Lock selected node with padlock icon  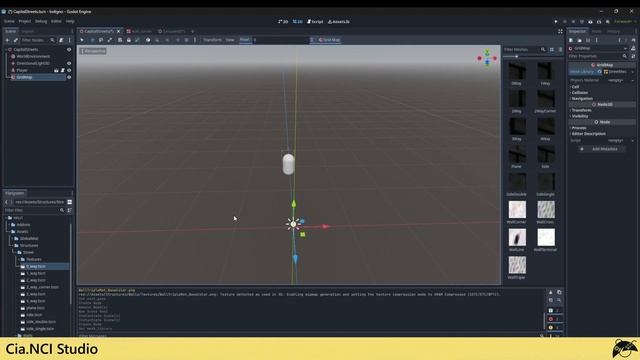click(129, 40)
